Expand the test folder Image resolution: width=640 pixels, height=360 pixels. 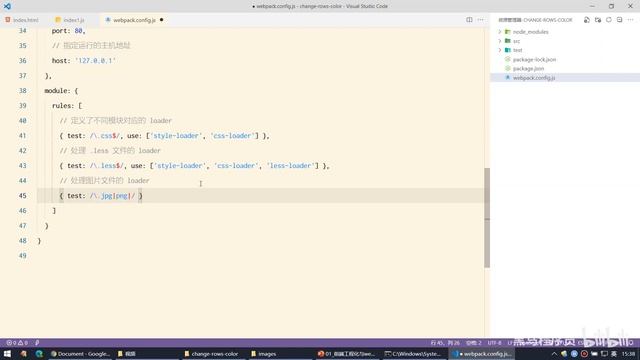[x=500, y=50]
